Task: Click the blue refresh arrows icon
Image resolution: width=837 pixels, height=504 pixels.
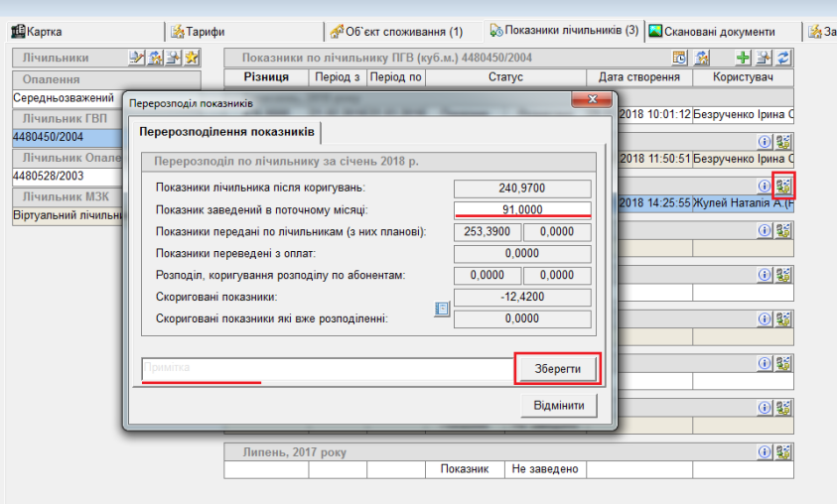Action: tap(782, 59)
